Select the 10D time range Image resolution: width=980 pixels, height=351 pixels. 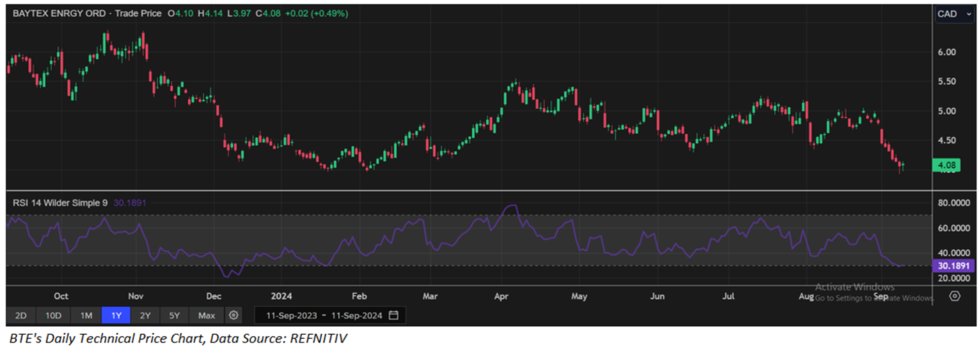53,315
